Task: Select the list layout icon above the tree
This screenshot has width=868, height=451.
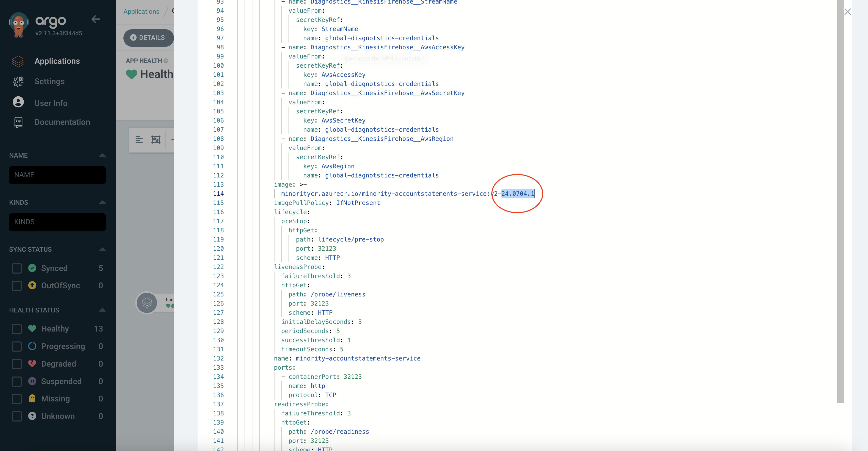Action: [139, 139]
